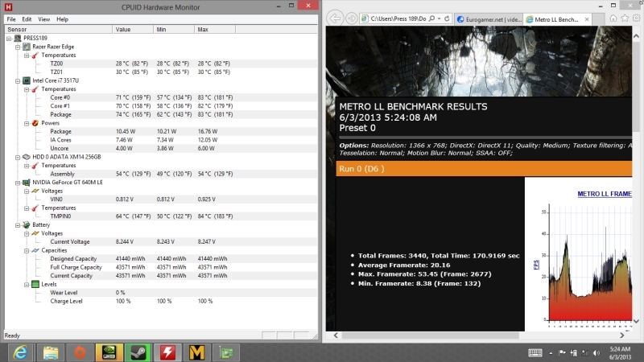
Task: Click the horizontal scrollbar in browser
Action: (431, 335)
